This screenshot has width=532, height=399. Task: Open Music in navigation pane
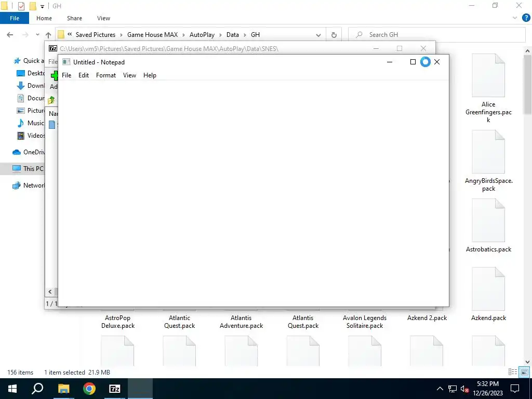31,123
